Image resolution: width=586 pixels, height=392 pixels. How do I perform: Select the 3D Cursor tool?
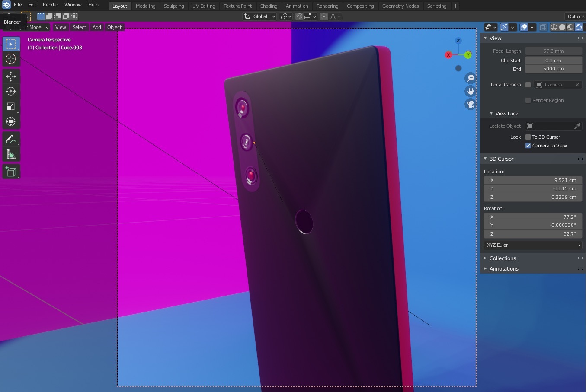[x=11, y=59]
